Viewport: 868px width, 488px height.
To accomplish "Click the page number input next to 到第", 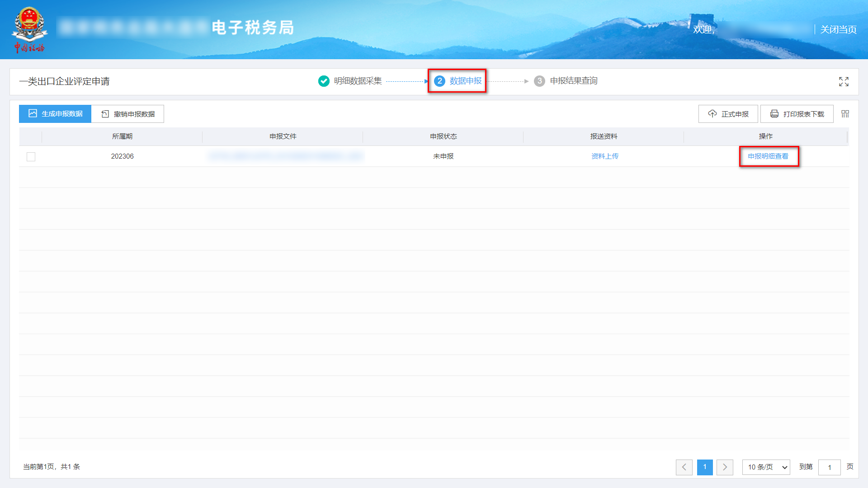I will coord(830,467).
